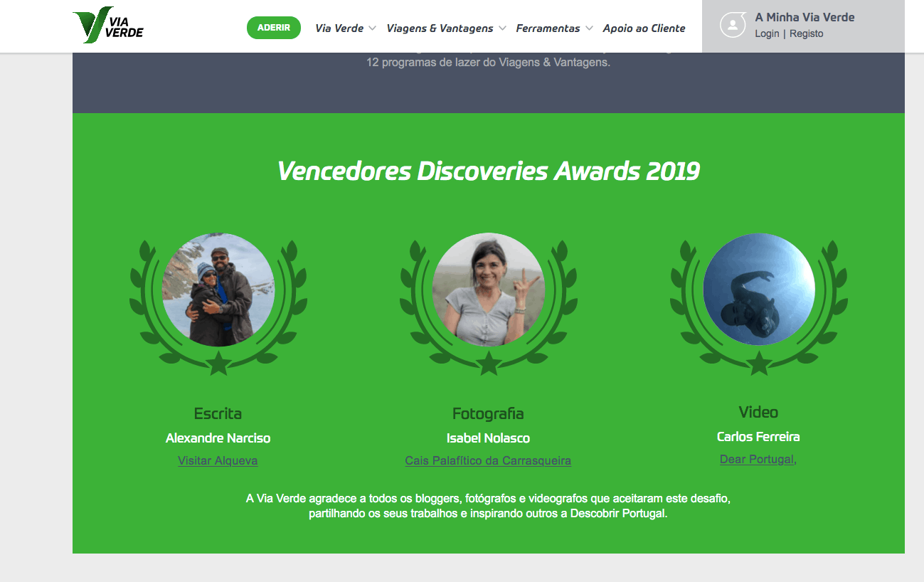Click the Via Verde logo

(108, 24)
